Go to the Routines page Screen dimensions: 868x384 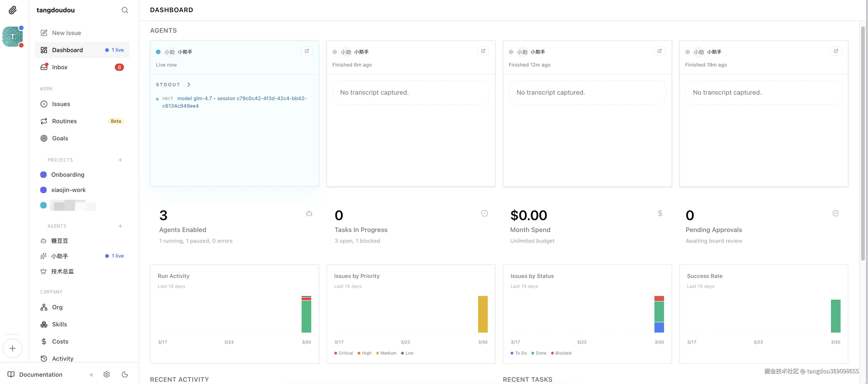tap(64, 121)
